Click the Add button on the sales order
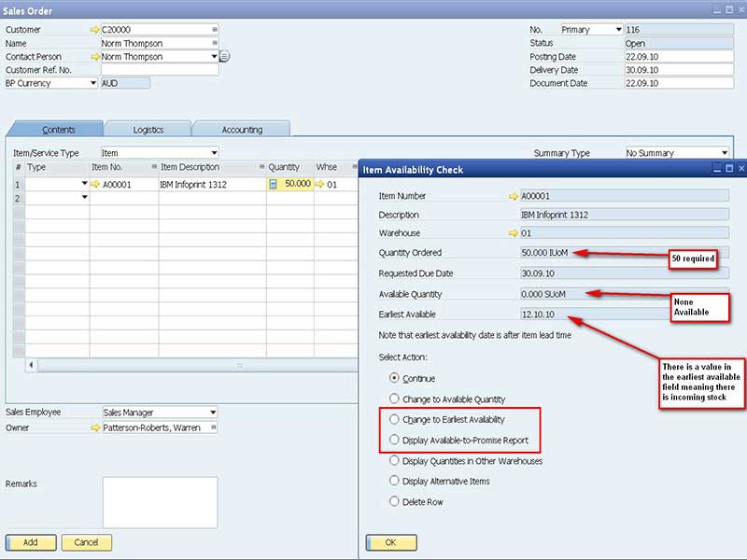Screen dimensions: 747x560 [31, 541]
